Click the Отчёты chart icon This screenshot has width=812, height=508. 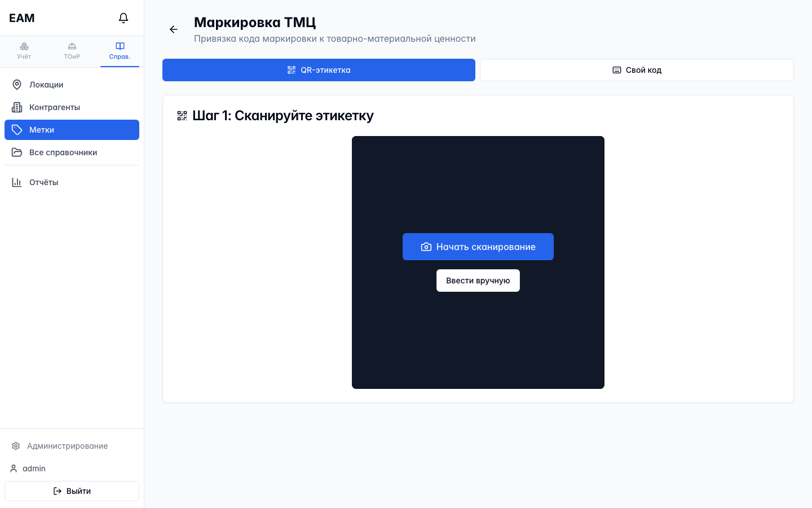[17, 182]
